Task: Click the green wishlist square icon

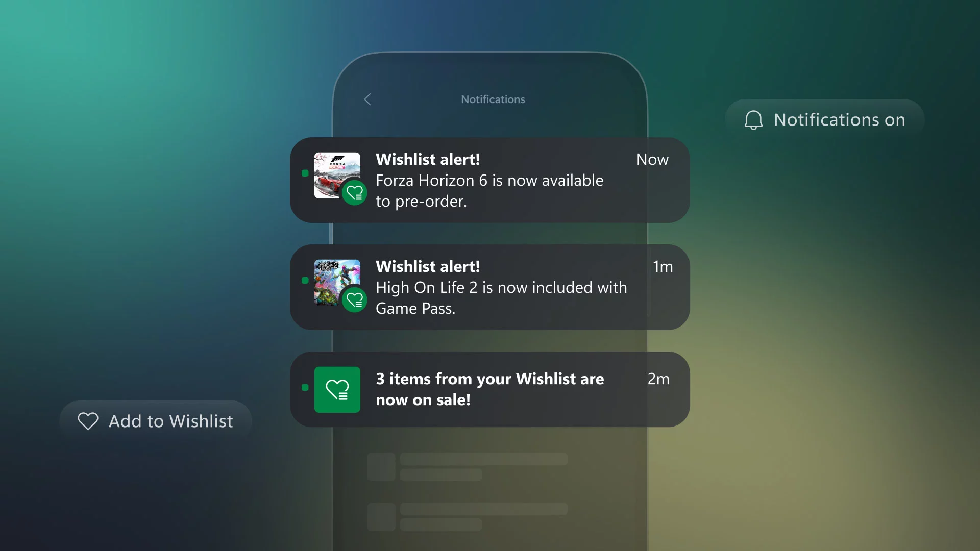Action: (337, 390)
